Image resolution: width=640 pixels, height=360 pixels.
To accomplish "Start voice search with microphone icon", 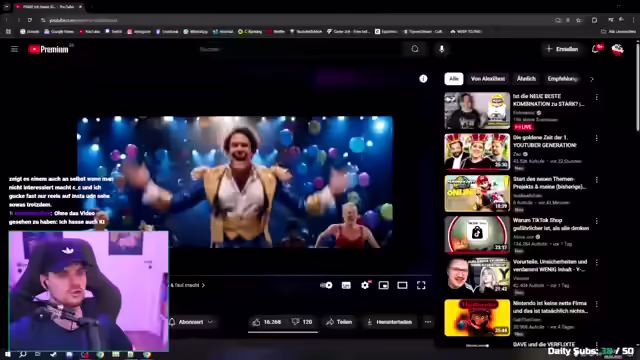I will (x=441, y=49).
